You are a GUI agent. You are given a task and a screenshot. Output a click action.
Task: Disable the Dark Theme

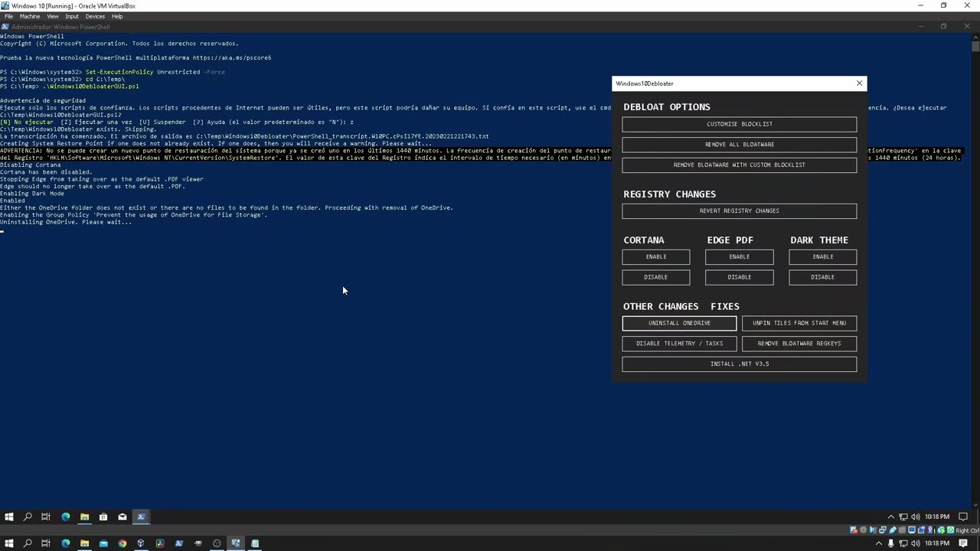(822, 277)
